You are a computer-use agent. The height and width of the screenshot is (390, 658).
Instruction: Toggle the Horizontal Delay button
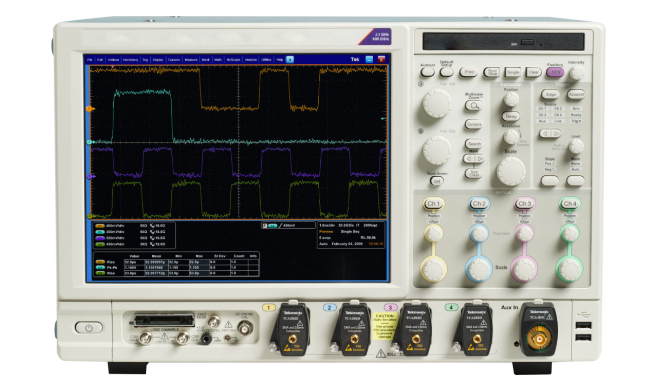511,116
